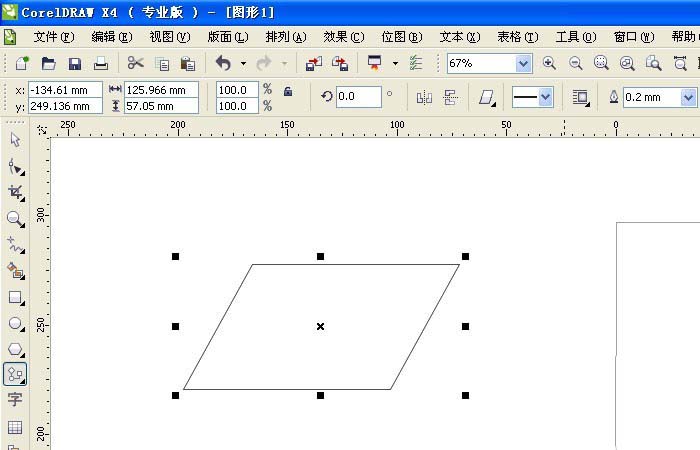Click the x position field -134.61 mm

[x=65, y=90]
